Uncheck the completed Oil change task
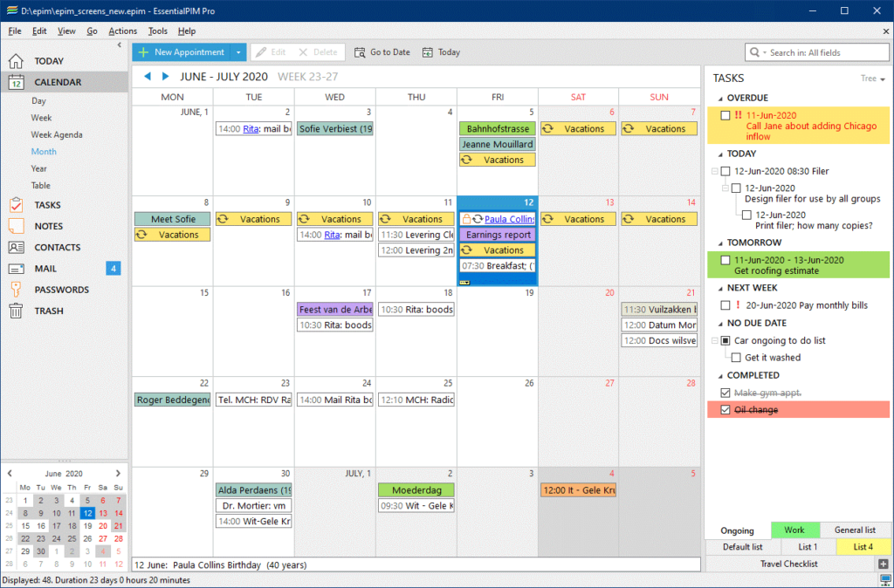894x588 pixels. 726,409
